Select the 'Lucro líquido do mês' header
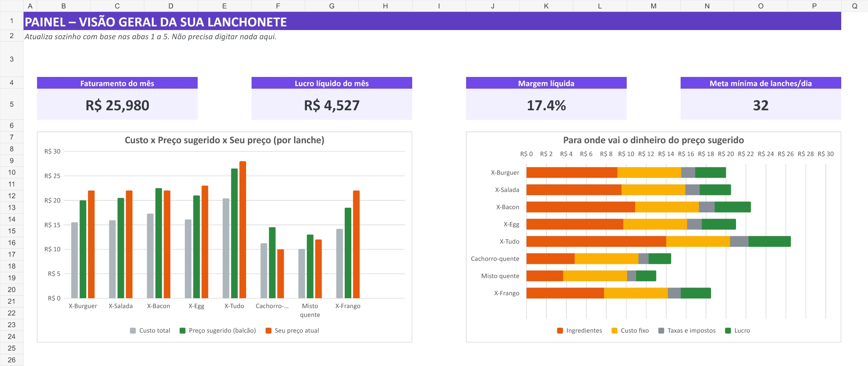The image size is (868, 366). pyautogui.click(x=332, y=83)
